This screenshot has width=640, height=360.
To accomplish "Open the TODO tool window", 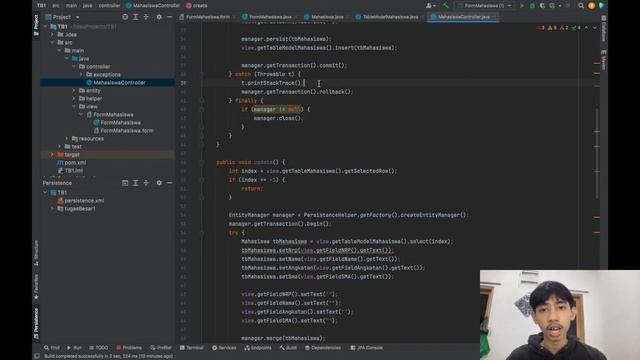I will (x=99, y=348).
